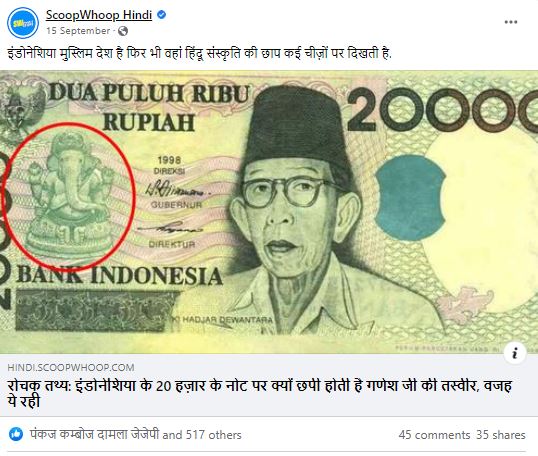Viewport: 538px width, 456px height.
Task: Click the 20000 denomination on the note
Action: click(443, 110)
